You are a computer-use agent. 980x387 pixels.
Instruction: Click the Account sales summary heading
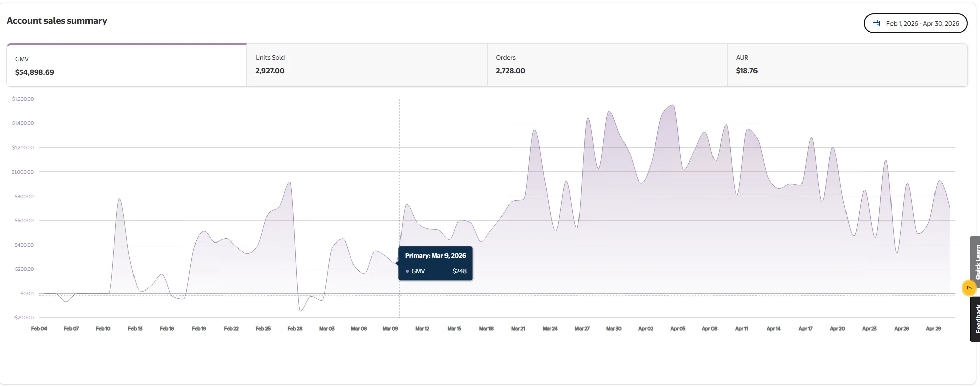tap(57, 21)
